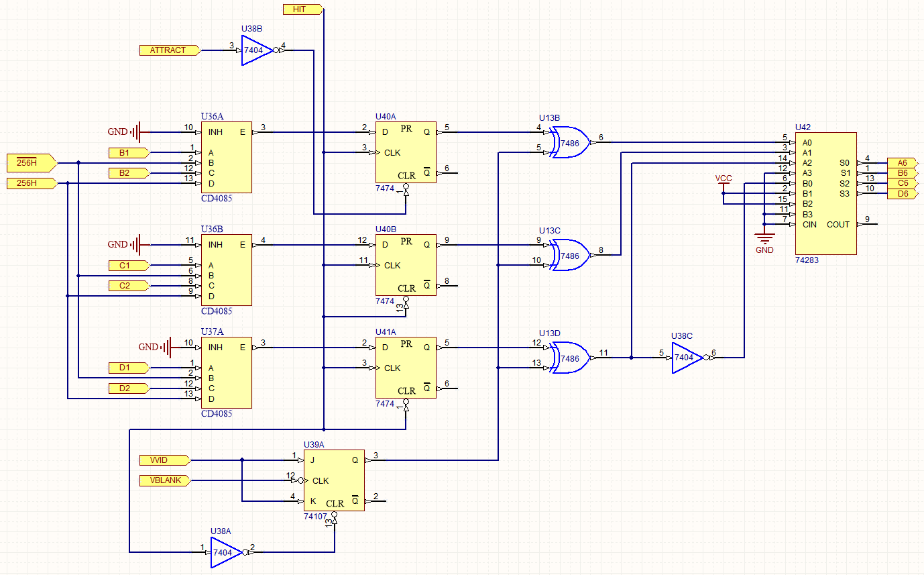Click the GND symbol beside U37A INH
Viewport: 924px width, 575px height.
(155, 348)
